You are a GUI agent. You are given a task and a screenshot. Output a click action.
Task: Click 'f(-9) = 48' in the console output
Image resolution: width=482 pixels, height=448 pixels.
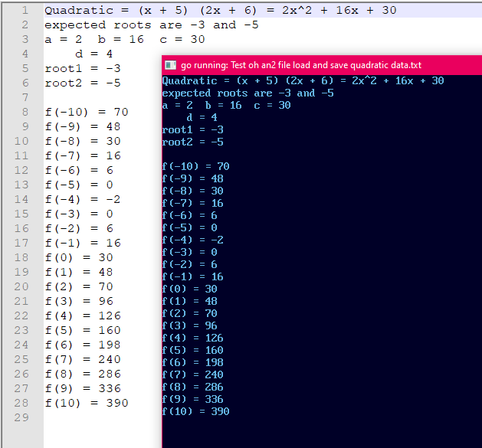(x=193, y=179)
